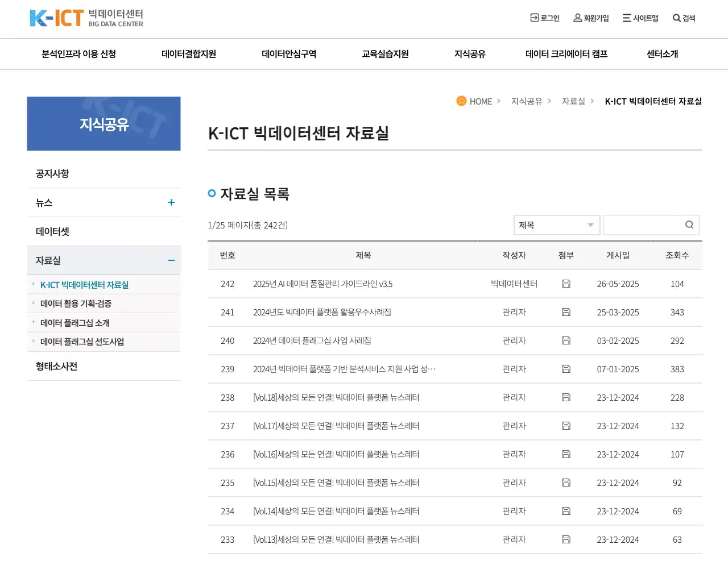Image resolution: width=728 pixels, height=582 pixels.
Task: Click the 게시일 column header
Action: [618, 255]
